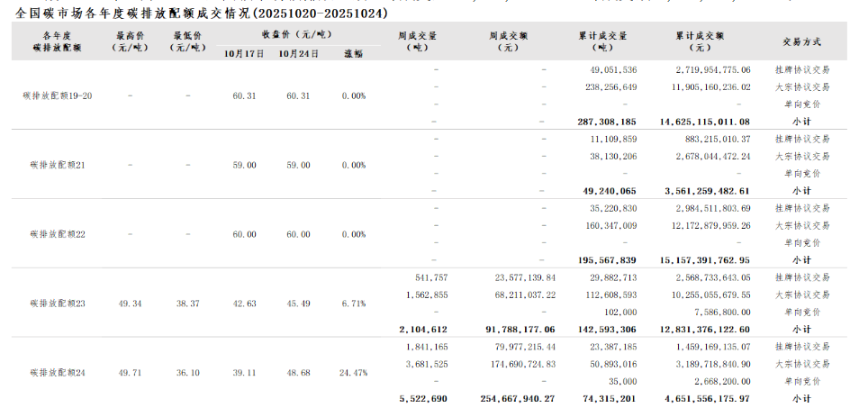
Task: Select the weekly volume subtotal 5,522,690
Action: pyautogui.click(x=422, y=397)
